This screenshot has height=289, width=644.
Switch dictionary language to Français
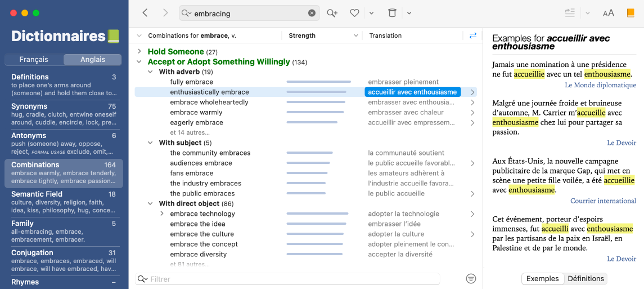click(x=34, y=60)
